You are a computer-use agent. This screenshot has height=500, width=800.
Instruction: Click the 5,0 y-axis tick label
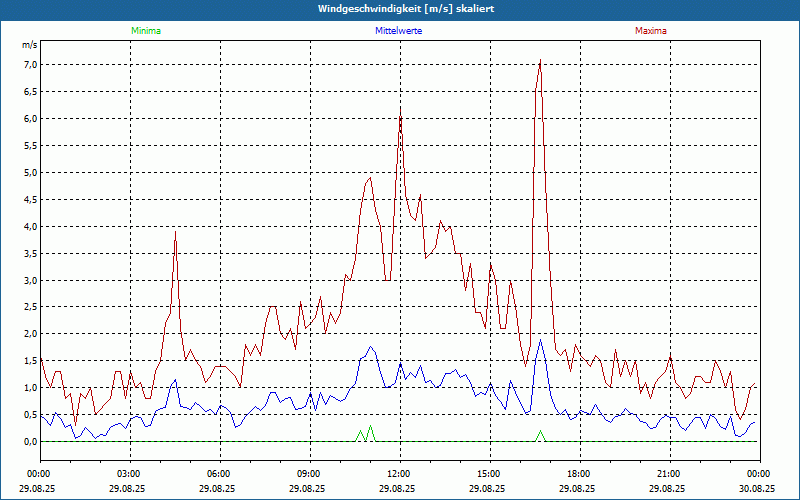coord(29,172)
